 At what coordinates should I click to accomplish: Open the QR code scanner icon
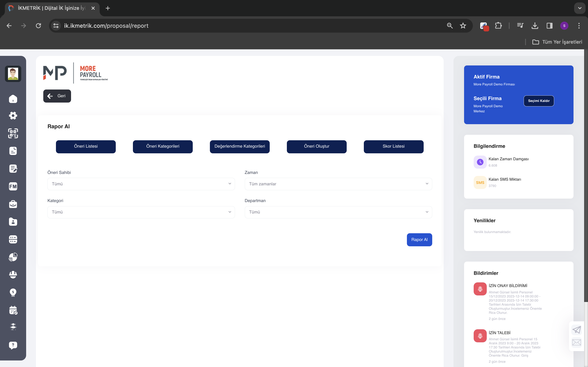point(13,133)
